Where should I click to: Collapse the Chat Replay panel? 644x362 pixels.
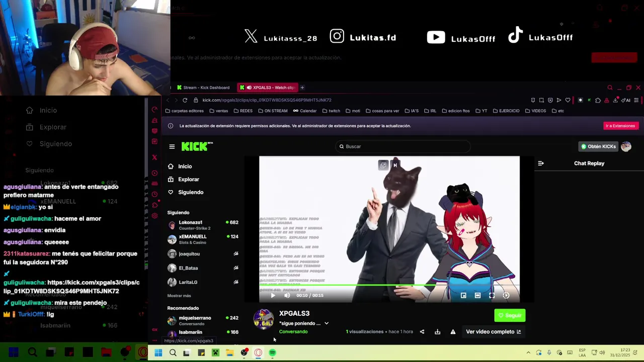pyautogui.click(x=541, y=163)
